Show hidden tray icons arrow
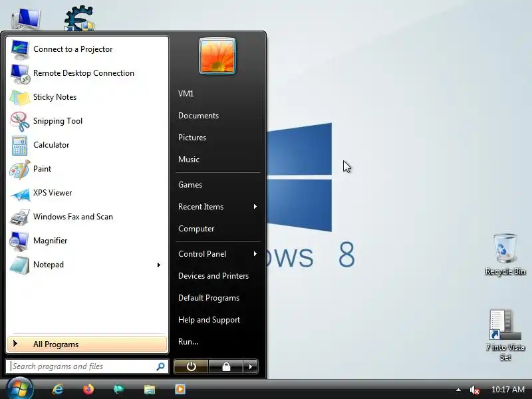This screenshot has height=399, width=532. [458, 390]
